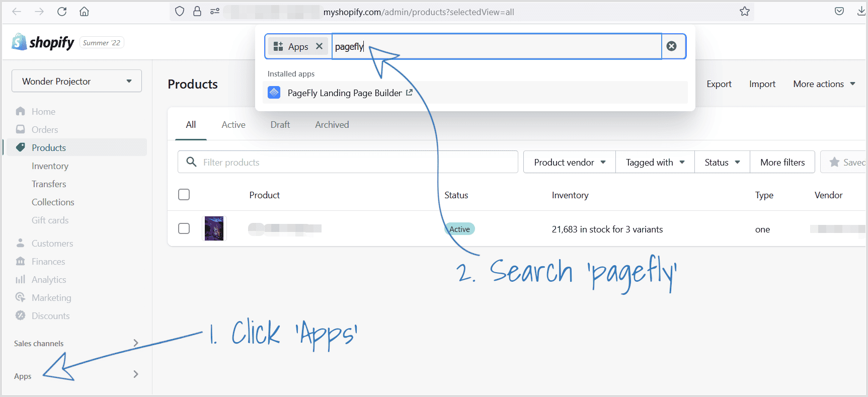This screenshot has width=868, height=397.
Task: Click the More filters button
Action: [782, 162]
